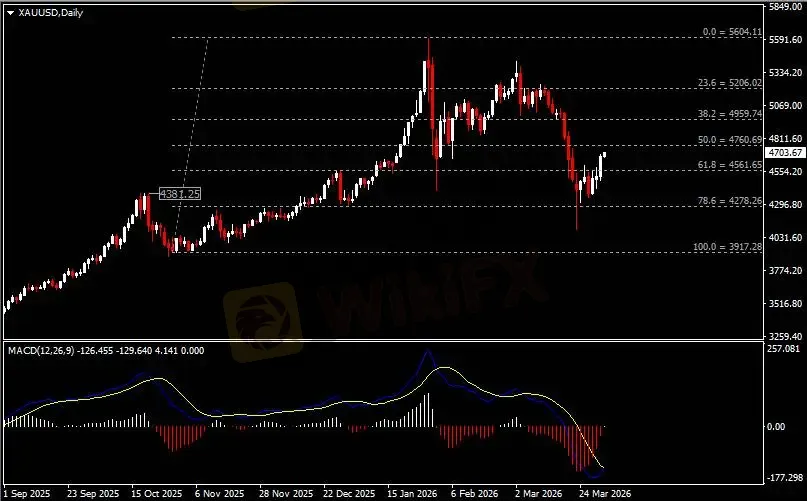Select Fibonacci level 23.6 = 5206.02

point(730,83)
